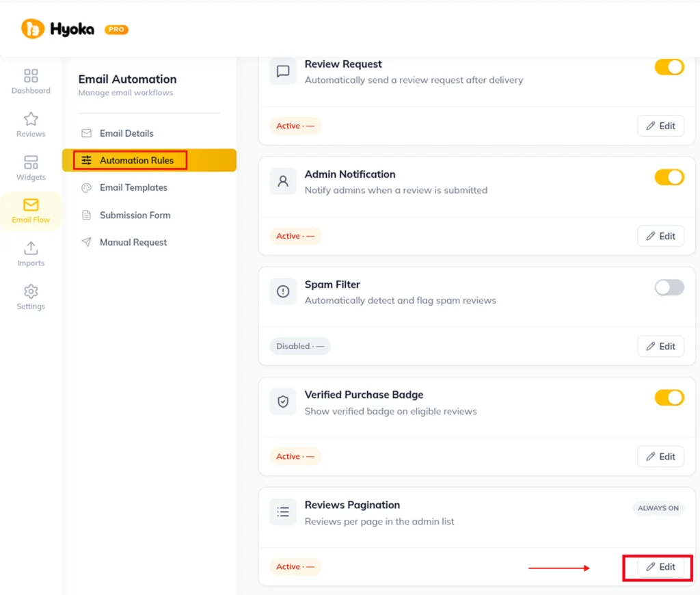The image size is (700, 595).
Task: Open Reviews star icon in sidebar
Action: pos(31,119)
